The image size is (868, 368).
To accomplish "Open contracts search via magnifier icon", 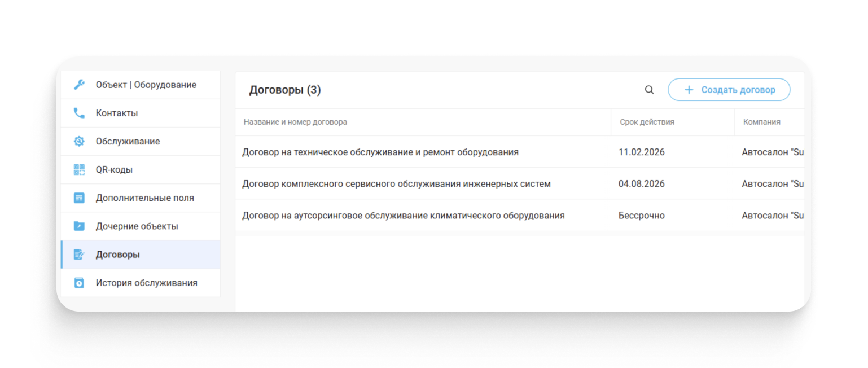I will (x=649, y=90).
